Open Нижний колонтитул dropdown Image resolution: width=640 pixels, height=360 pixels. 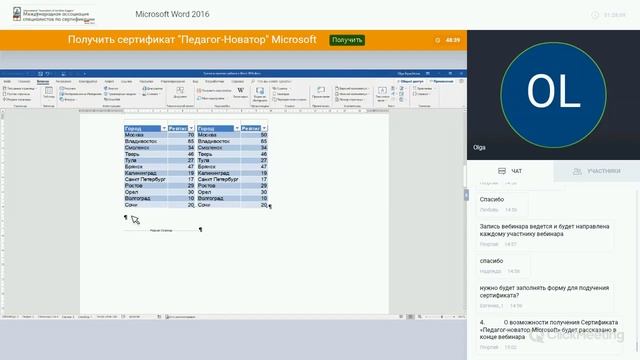(x=352, y=94)
